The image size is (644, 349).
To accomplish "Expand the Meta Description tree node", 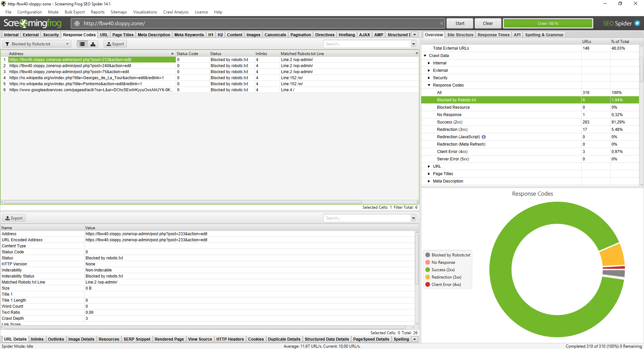I will click(x=429, y=181).
